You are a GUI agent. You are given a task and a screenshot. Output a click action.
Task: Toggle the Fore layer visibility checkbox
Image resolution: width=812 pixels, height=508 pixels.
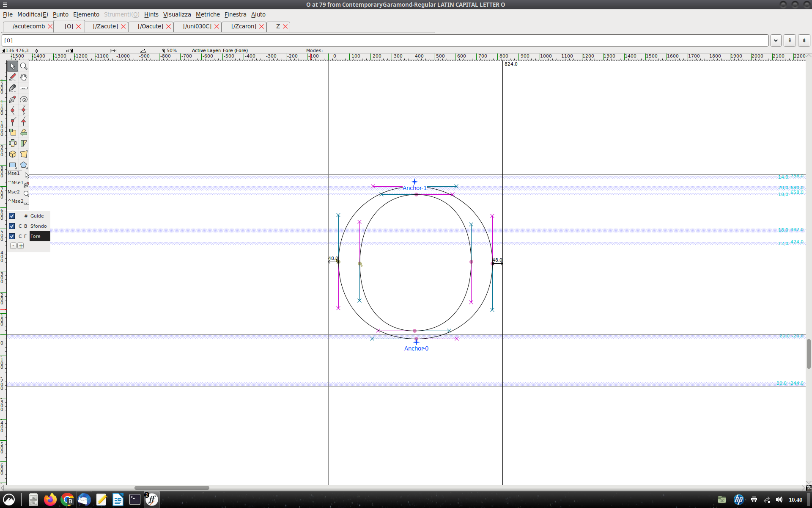tap(12, 236)
